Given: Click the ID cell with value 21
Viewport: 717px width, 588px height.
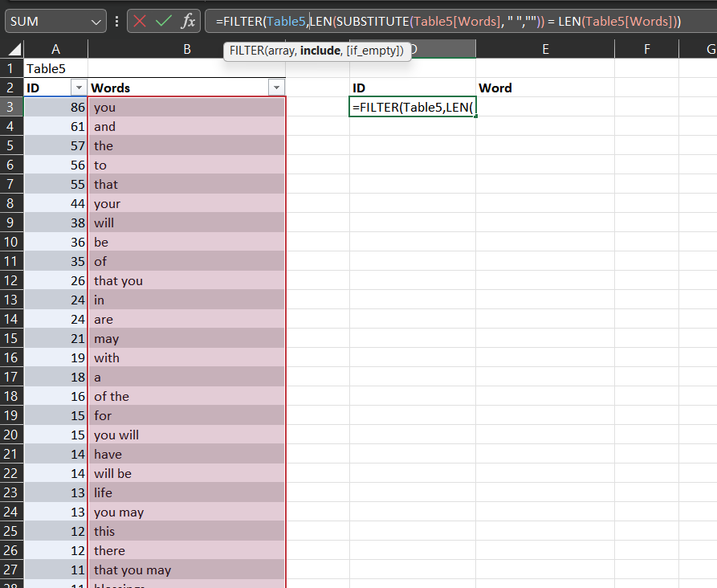Looking at the screenshot, I should click(x=55, y=338).
